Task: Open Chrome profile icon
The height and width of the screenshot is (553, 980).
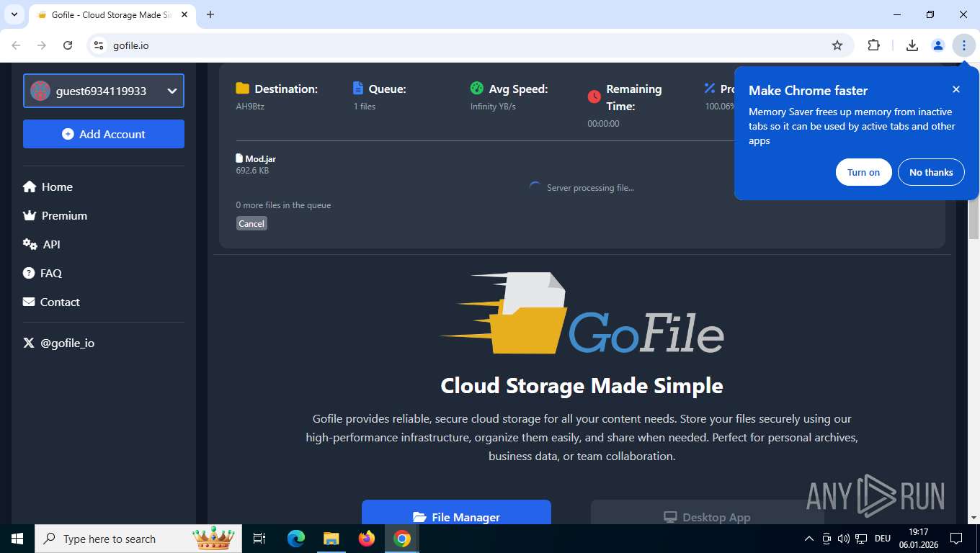Action: [x=938, y=45]
